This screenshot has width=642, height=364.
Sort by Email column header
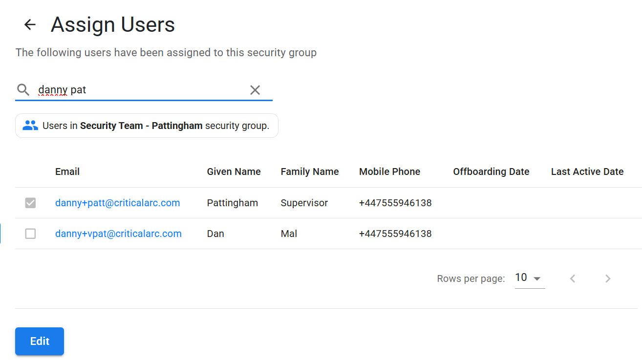click(67, 171)
